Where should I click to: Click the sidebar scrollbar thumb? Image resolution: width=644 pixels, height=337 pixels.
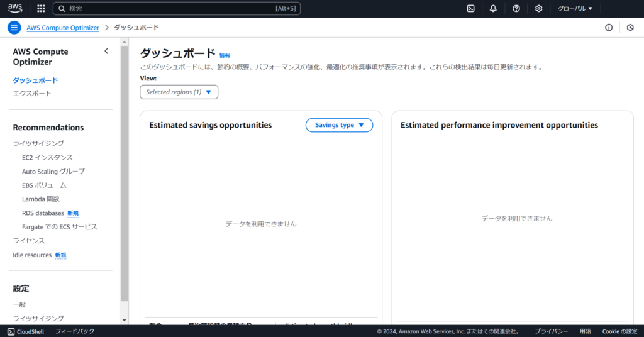(125, 174)
